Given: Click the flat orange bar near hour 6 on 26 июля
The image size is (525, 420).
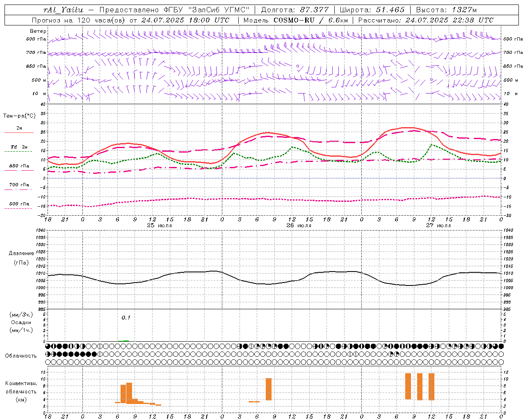Looking at the screenshot, I should pos(254,402).
